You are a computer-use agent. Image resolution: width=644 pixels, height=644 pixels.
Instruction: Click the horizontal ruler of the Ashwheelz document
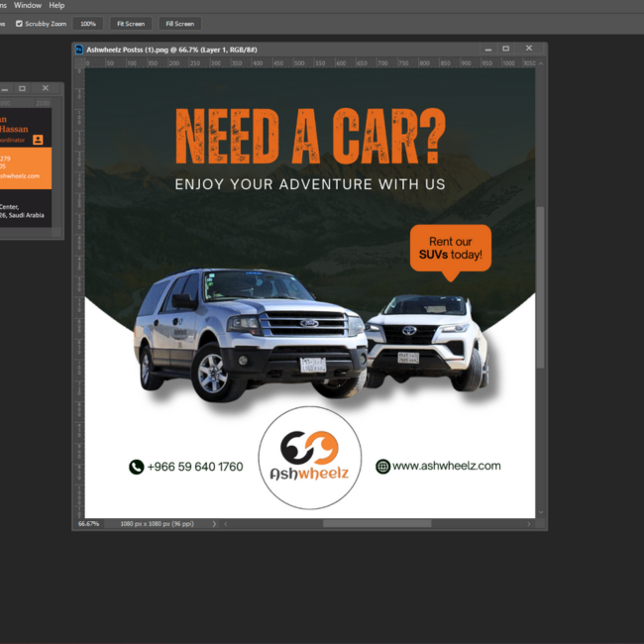click(310, 63)
